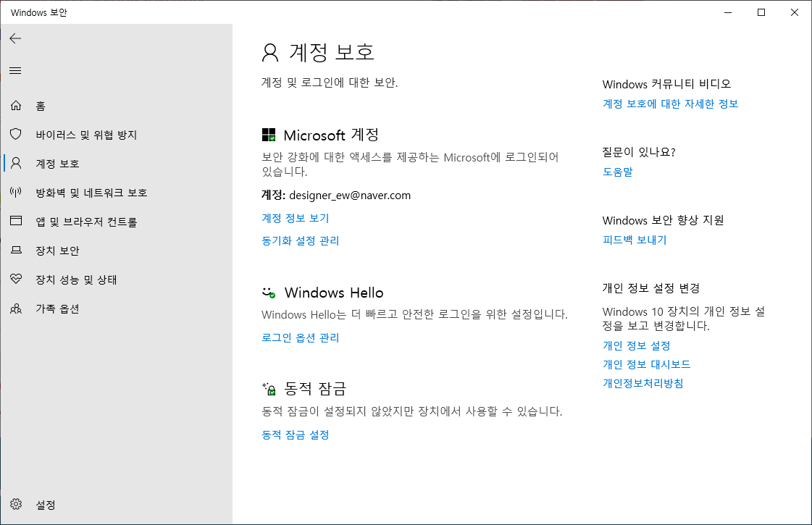The image size is (812, 525).
Task: Click the antenna firewall icon
Action: click(x=16, y=193)
